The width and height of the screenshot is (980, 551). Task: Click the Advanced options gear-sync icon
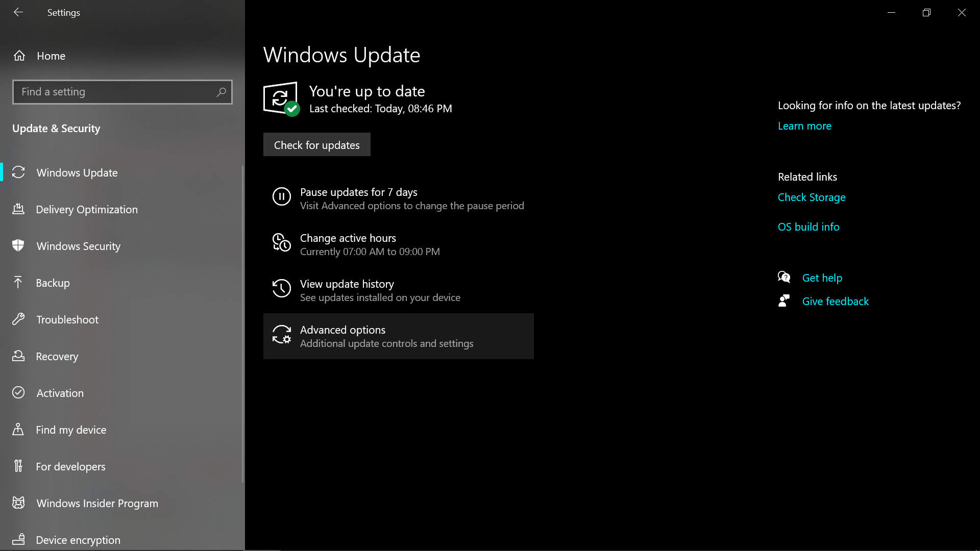pos(282,334)
